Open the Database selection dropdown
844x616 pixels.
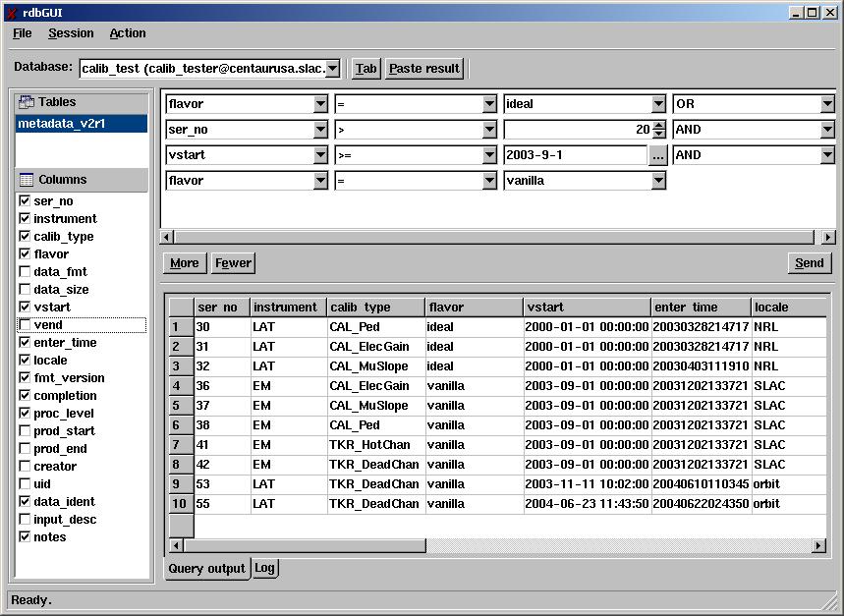(332, 68)
